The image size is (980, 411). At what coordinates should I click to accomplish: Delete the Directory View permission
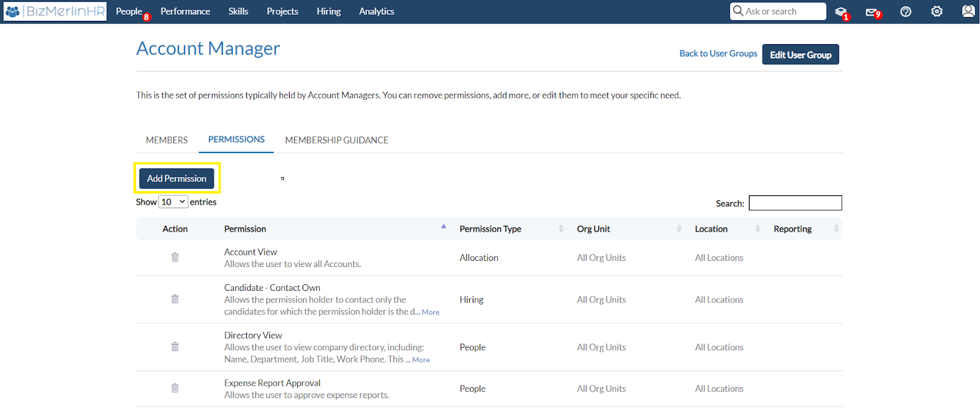175,347
